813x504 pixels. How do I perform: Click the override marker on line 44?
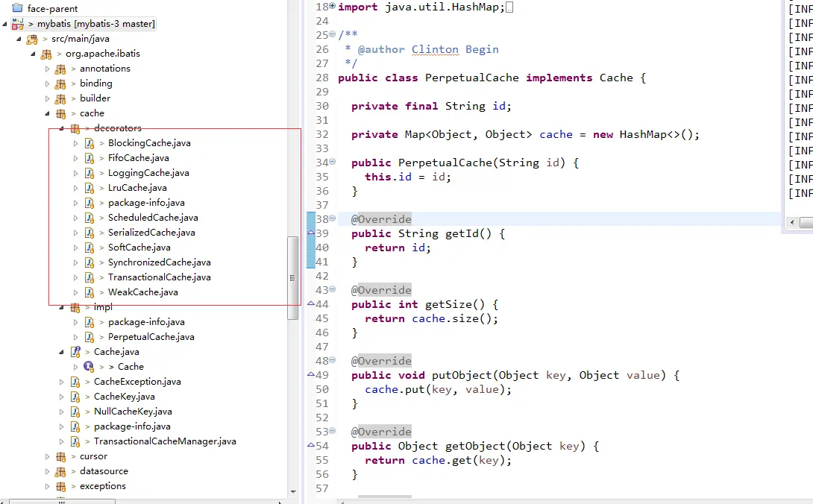311,303
